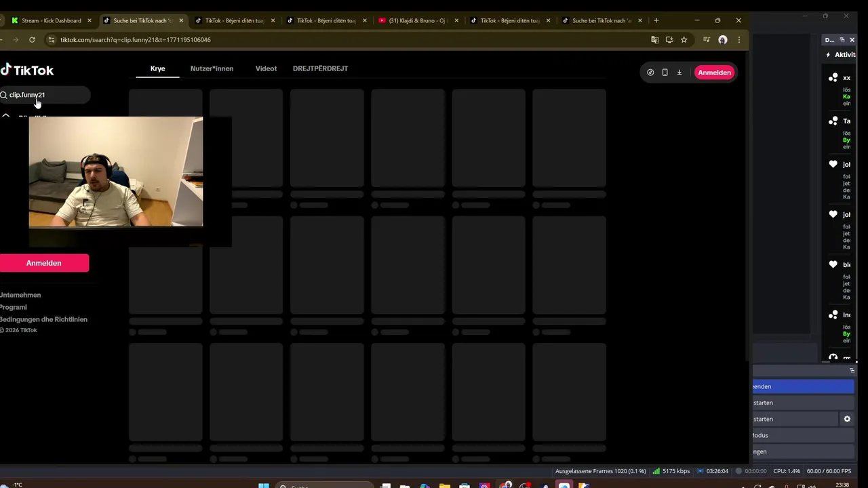Select the DREJTPËRDREJT tab
This screenshot has height=488, width=868.
point(320,68)
